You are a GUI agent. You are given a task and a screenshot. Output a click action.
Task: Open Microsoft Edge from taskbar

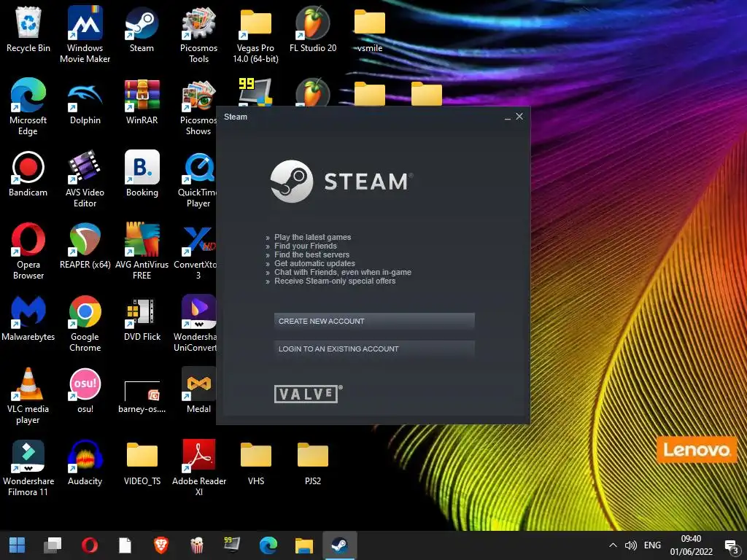(x=268, y=545)
